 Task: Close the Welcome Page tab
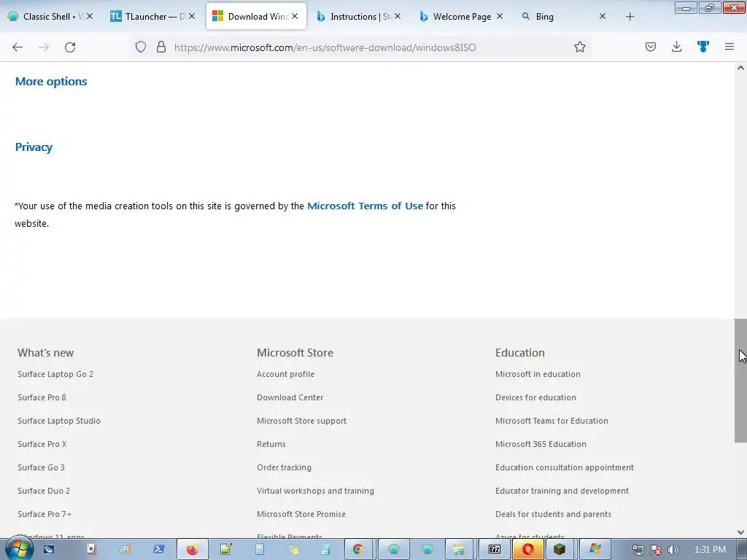click(499, 16)
